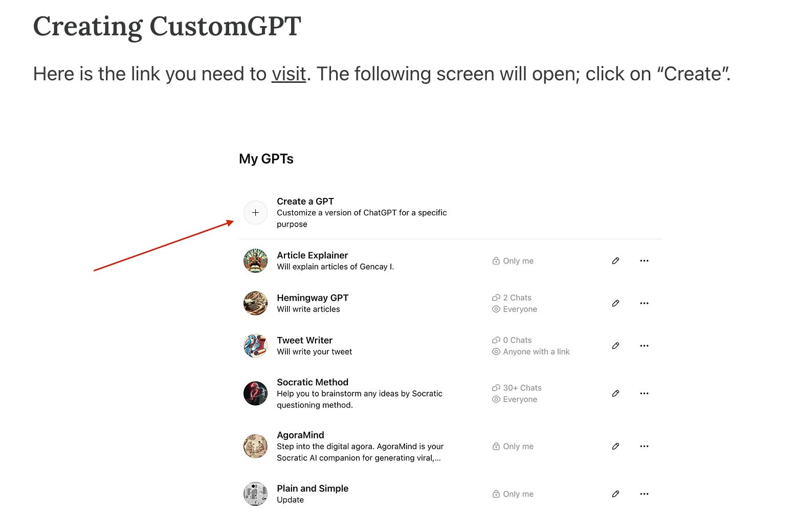Edit Hemingway GPT with pencil icon
This screenshot has height=532, width=797.
pos(615,303)
